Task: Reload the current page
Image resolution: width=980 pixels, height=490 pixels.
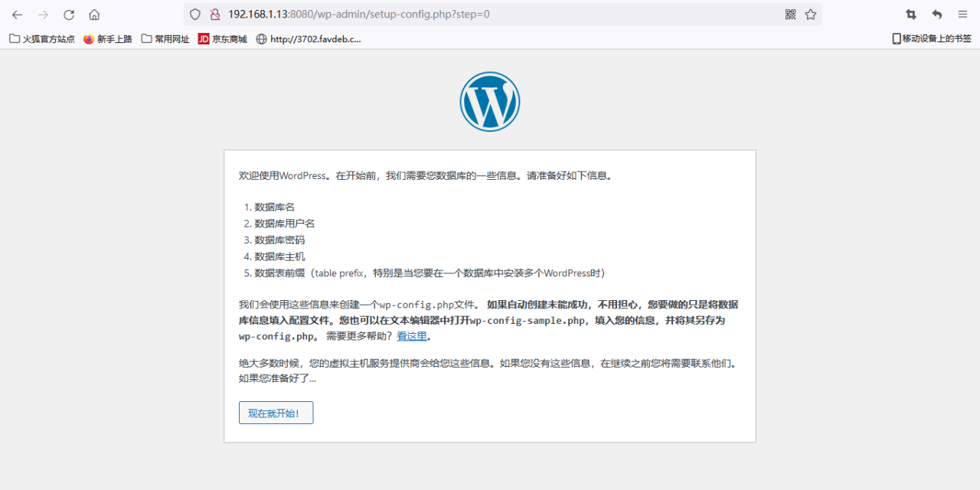Action: click(x=69, y=15)
